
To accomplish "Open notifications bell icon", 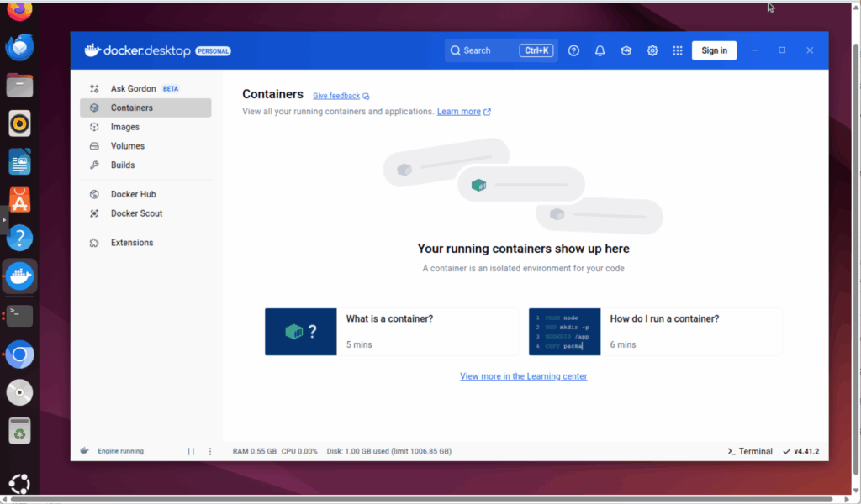I will click(600, 50).
